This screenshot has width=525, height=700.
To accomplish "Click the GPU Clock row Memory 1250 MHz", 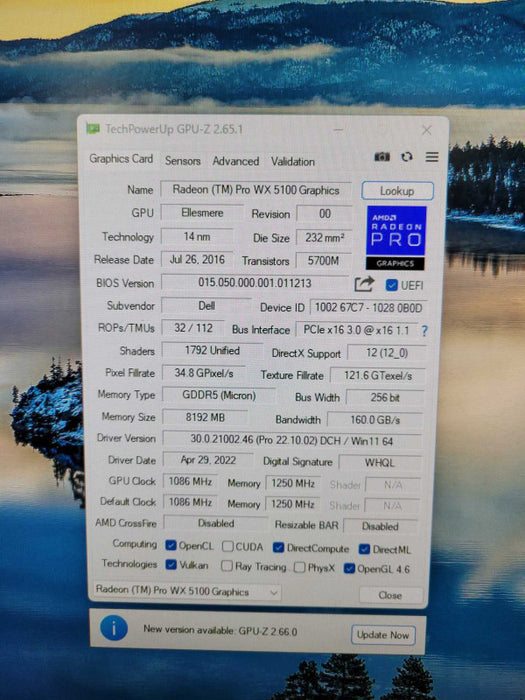I will click(293, 483).
